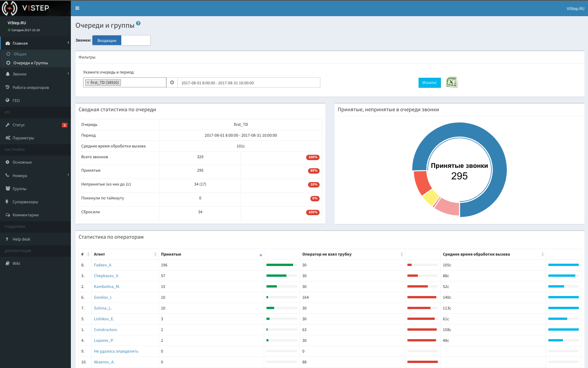Select the Общая radio item in sidebar

pos(20,54)
